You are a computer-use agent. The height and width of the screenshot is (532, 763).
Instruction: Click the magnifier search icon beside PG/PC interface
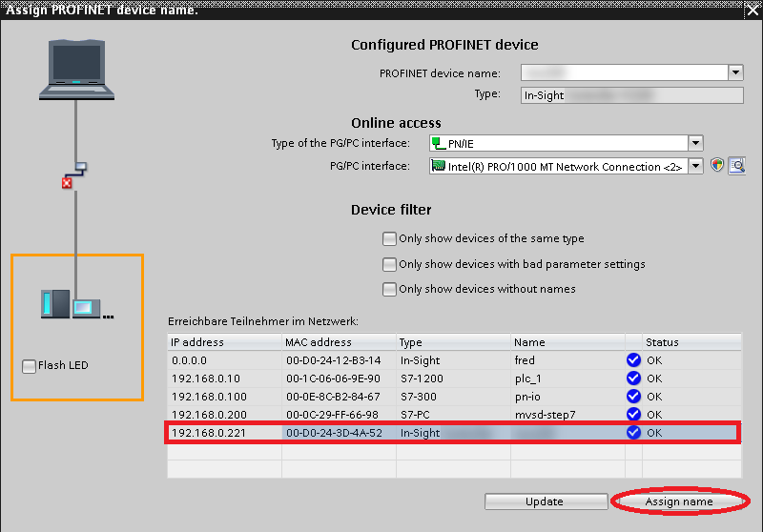(x=736, y=166)
